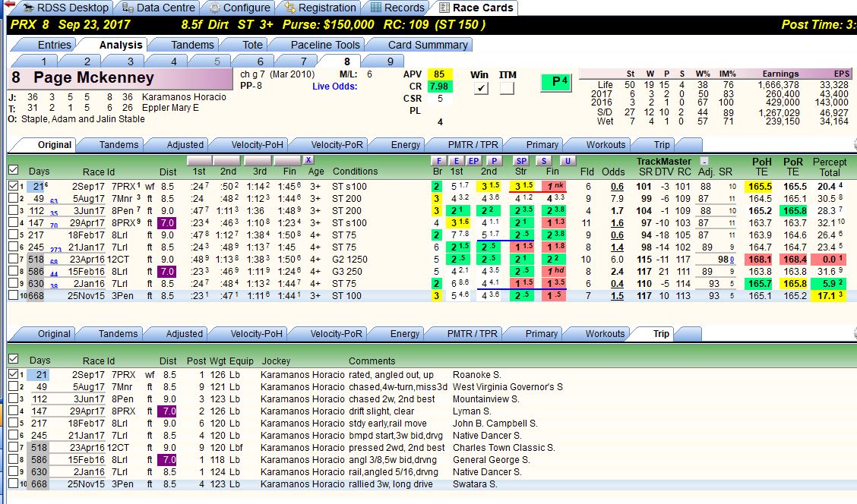Uncheck paceline row 1 checkbox 2Sep17
The image size is (857, 504).
tap(14, 186)
